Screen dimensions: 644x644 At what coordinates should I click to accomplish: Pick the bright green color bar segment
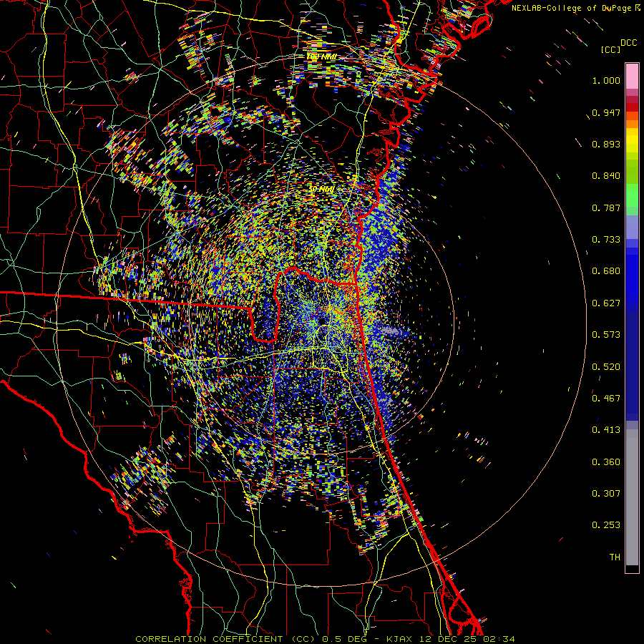coord(632,195)
